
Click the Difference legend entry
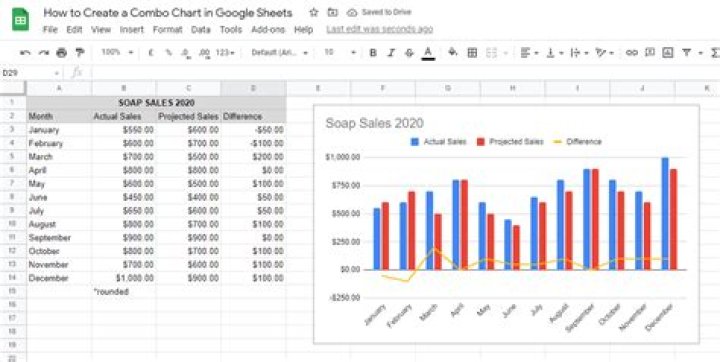point(578,141)
